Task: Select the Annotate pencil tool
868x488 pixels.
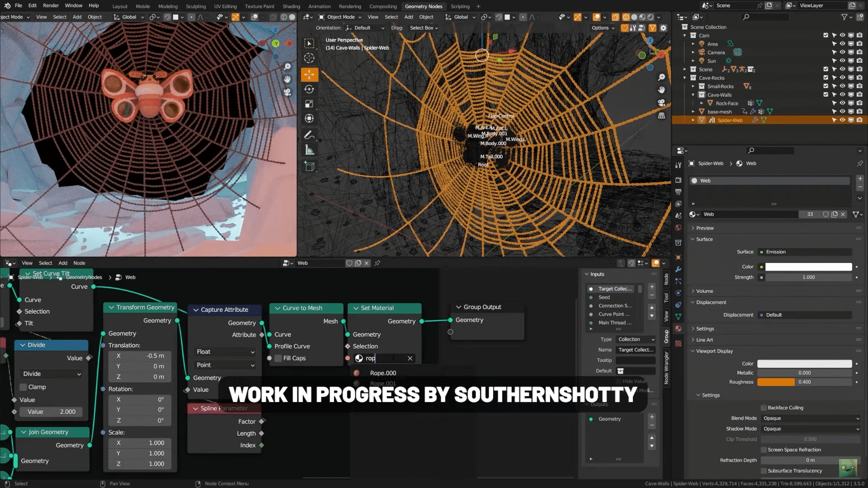Action: [309, 135]
